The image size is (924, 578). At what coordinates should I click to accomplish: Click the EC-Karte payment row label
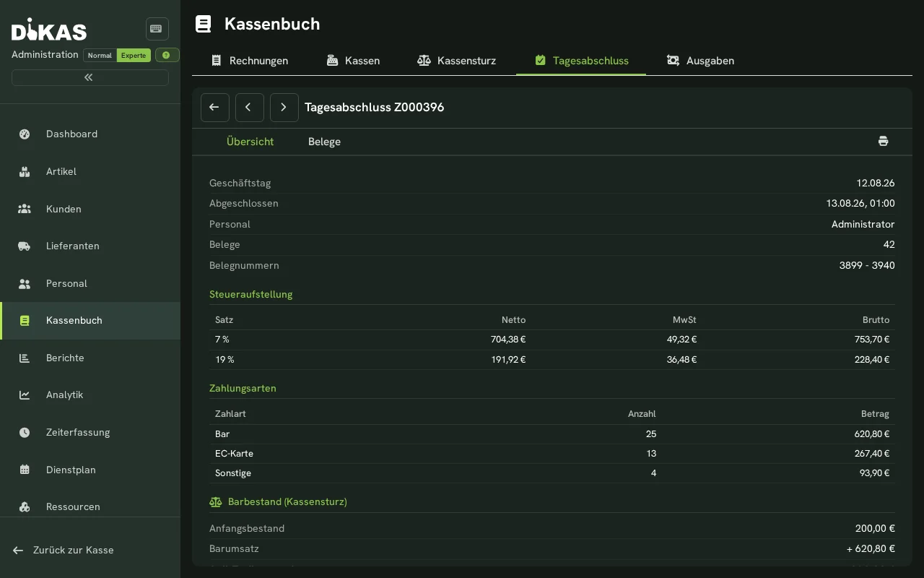[234, 454]
